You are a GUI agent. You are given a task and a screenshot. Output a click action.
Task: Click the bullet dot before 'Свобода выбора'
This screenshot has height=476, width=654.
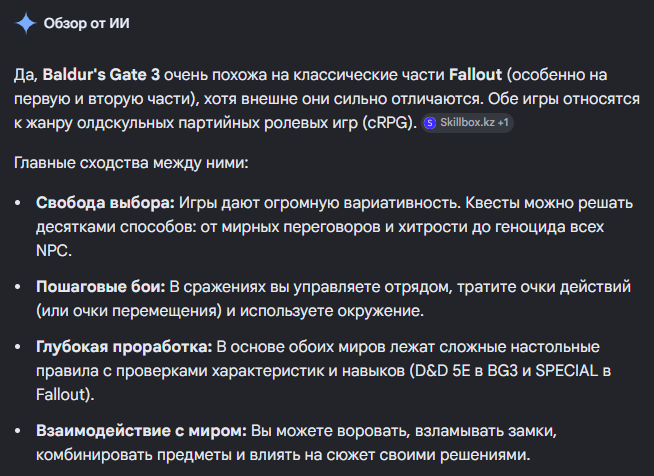[x=18, y=203]
